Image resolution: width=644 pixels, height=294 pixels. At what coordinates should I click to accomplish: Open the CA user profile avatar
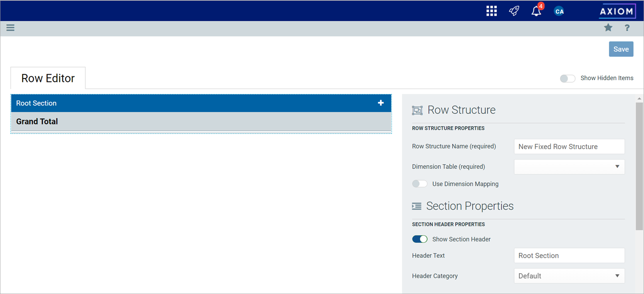click(x=559, y=11)
